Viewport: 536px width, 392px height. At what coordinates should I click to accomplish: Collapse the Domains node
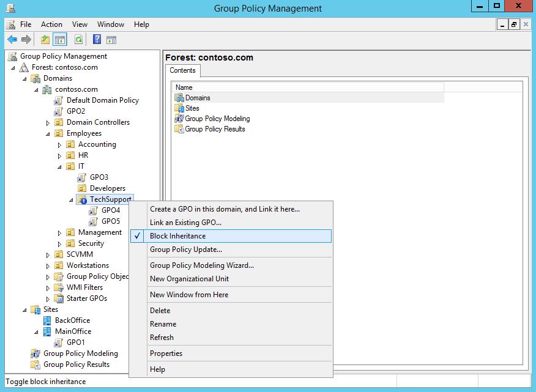pyautogui.click(x=24, y=79)
